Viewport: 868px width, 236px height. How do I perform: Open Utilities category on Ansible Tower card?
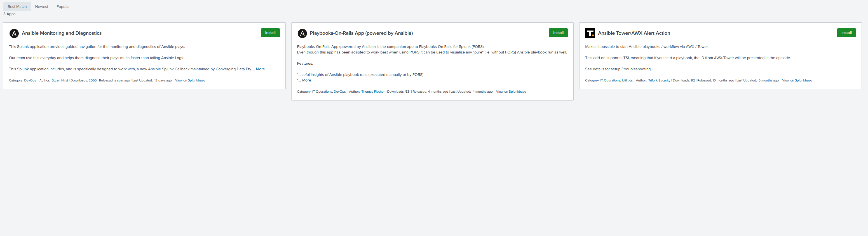pyautogui.click(x=627, y=81)
